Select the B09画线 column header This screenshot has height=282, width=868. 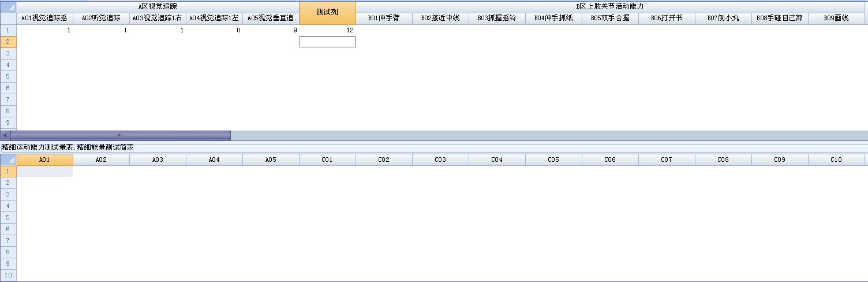click(836, 18)
